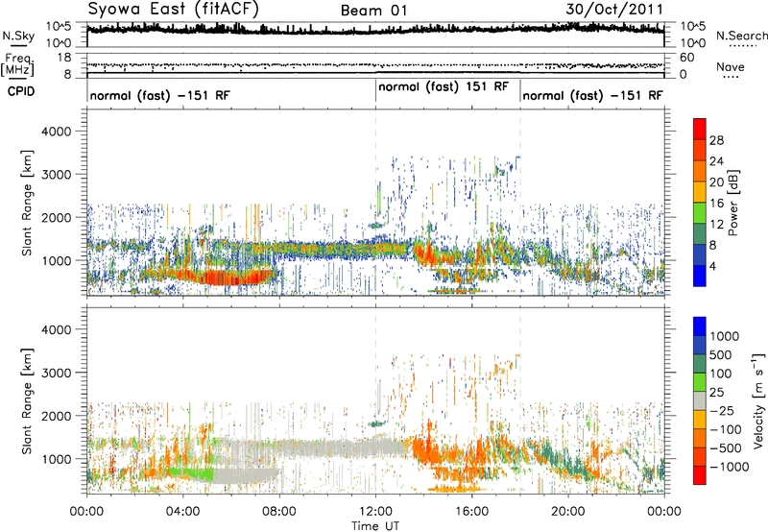Viewport: 768px width, 532px height.
Task: Click the 'normal (fast) 151 RF' label
Action: pos(444,86)
